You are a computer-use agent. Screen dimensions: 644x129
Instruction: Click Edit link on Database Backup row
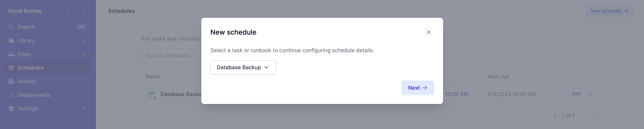coord(577,94)
